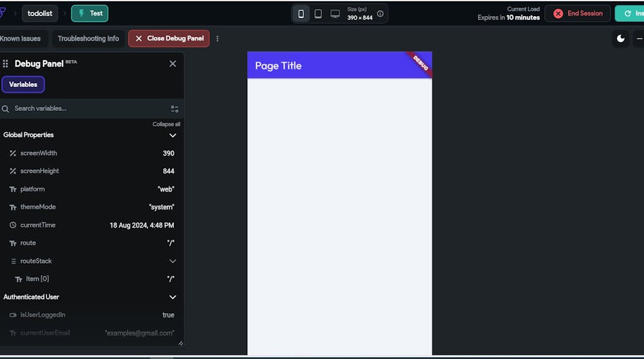Close the Debug Panel with the X icon
This screenshot has height=359, width=644.
point(173,64)
